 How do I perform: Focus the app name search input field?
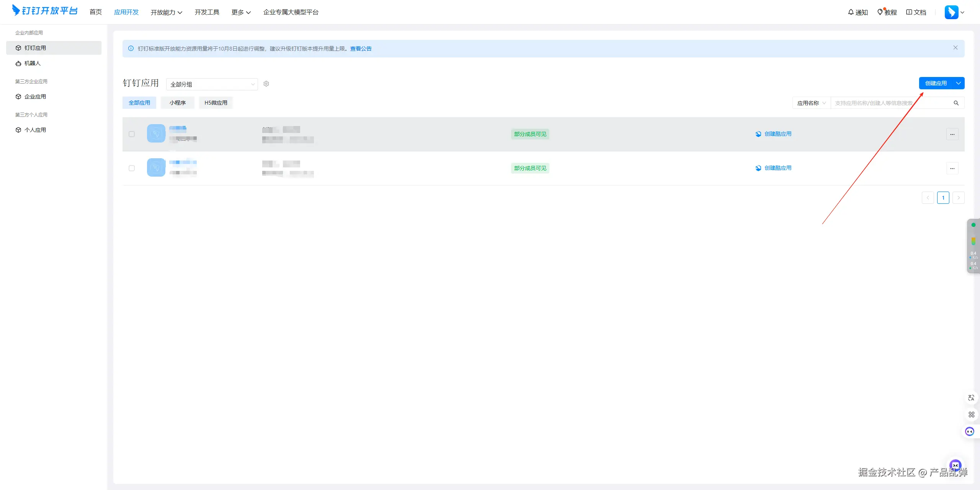tap(888, 103)
